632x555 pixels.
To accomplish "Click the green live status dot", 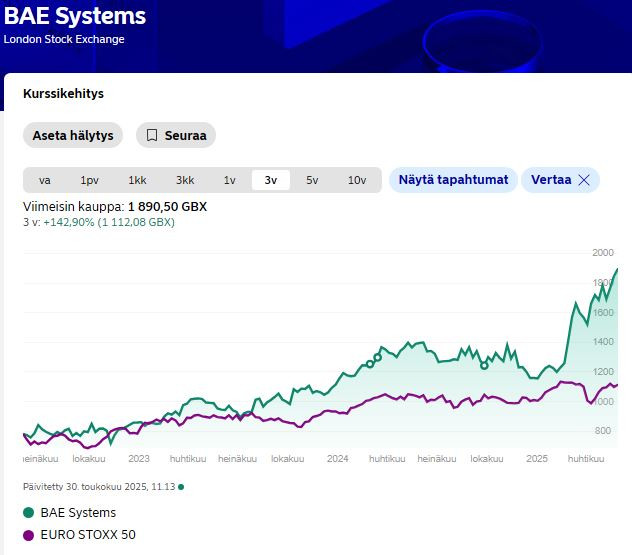I will click(181, 487).
